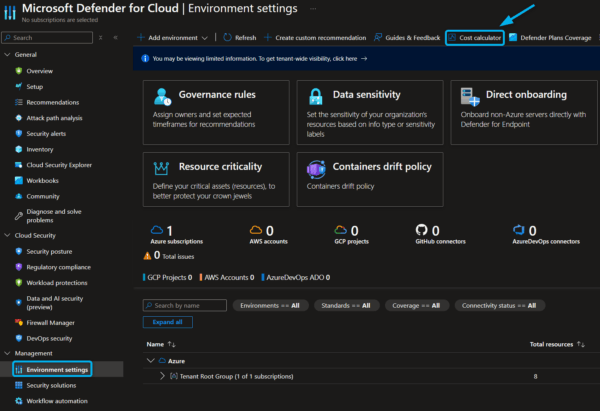This screenshot has width=600, height=411.
Task: Collapse the Azure tree row
Action: 151,361
